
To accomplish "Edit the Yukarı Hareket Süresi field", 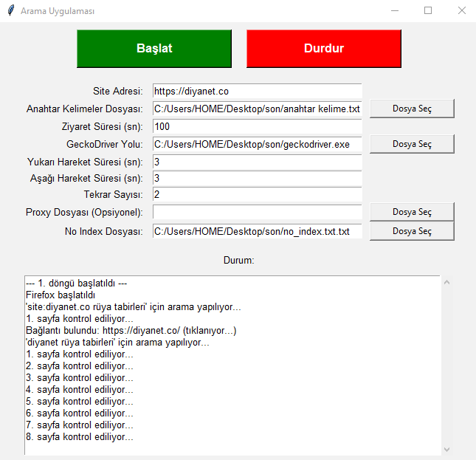I will tap(258, 162).
